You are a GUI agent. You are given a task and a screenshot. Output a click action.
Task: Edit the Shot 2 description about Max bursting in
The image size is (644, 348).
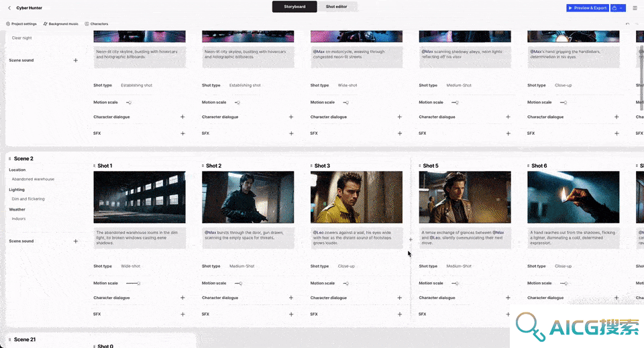pos(248,239)
